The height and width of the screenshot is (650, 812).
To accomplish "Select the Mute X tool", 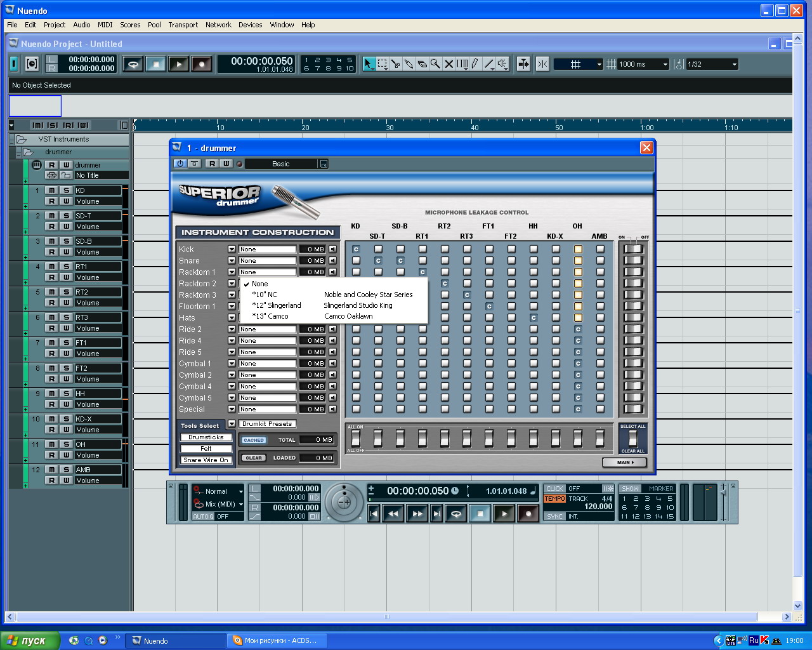I will tap(449, 64).
